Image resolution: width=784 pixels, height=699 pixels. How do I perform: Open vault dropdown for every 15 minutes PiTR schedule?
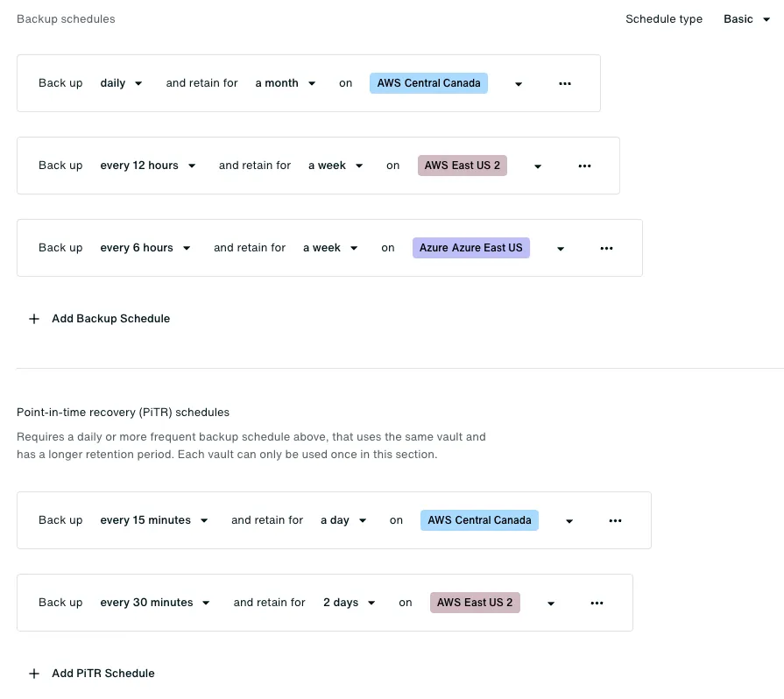tap(569, 521)
